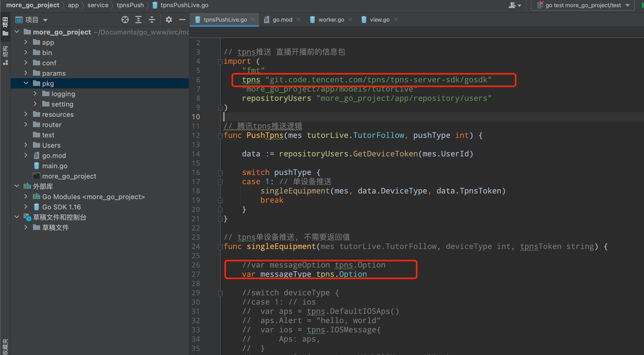
Task: Click the Go gopher icon beside tpnsPushLive.go breadcrumb
Action: click(x=154, y=5)
